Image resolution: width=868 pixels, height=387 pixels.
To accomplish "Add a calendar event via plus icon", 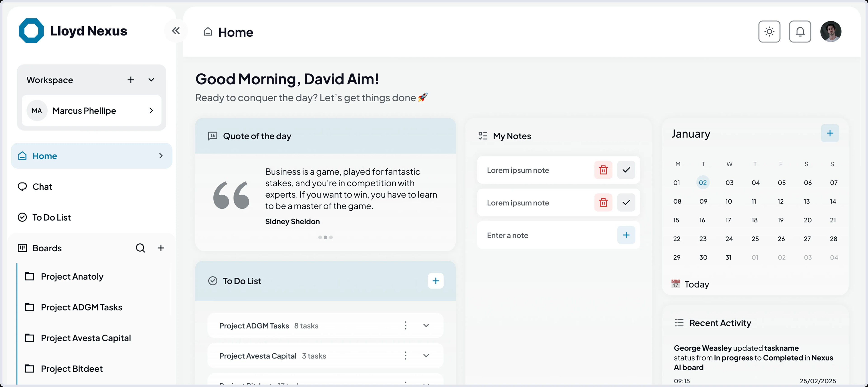I will click(x=830, y=133).
